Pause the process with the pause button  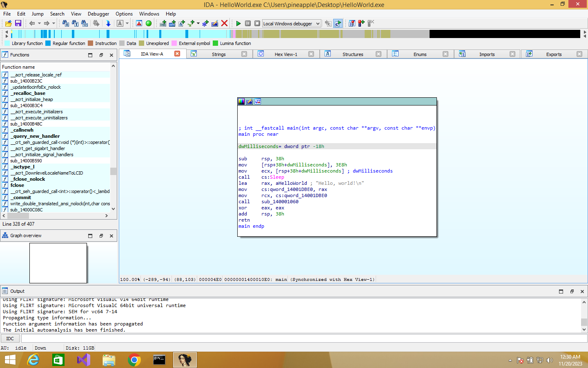click(248, 23)
